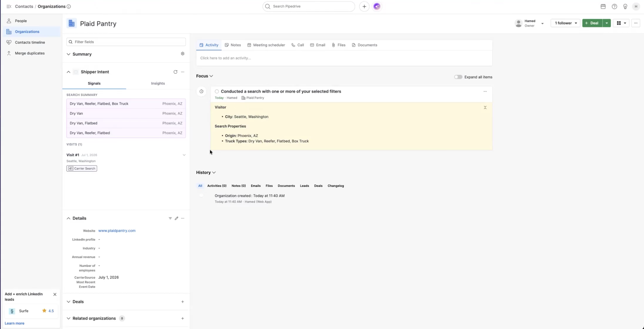Mark the conducted search activity as done
The height and width of the screenshot is (329, 644).
click(x=217, y=92)
